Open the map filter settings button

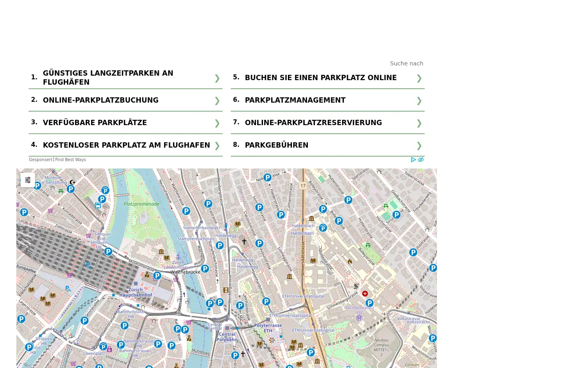(x=28, y=180)
